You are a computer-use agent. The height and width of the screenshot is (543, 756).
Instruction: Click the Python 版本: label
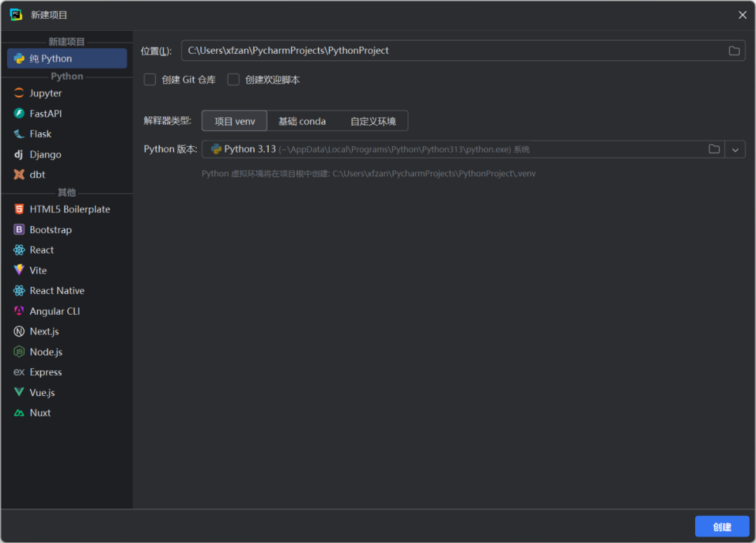tap(171, 149)
